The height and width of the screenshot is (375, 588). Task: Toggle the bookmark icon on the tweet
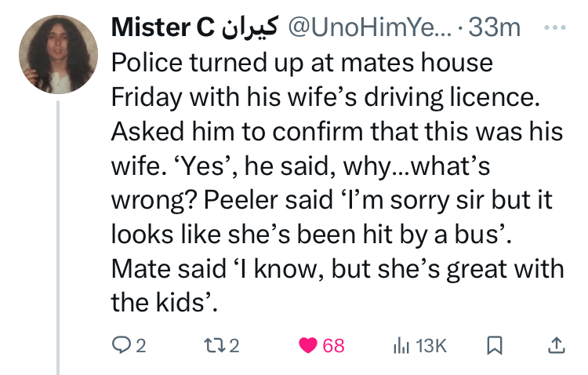click(x=495, y=345)
